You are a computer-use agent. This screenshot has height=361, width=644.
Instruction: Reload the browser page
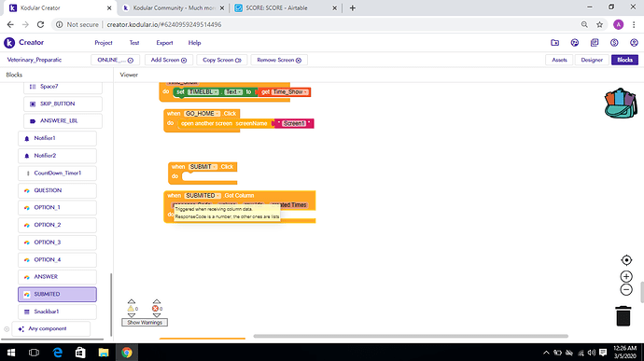point(40,24)
